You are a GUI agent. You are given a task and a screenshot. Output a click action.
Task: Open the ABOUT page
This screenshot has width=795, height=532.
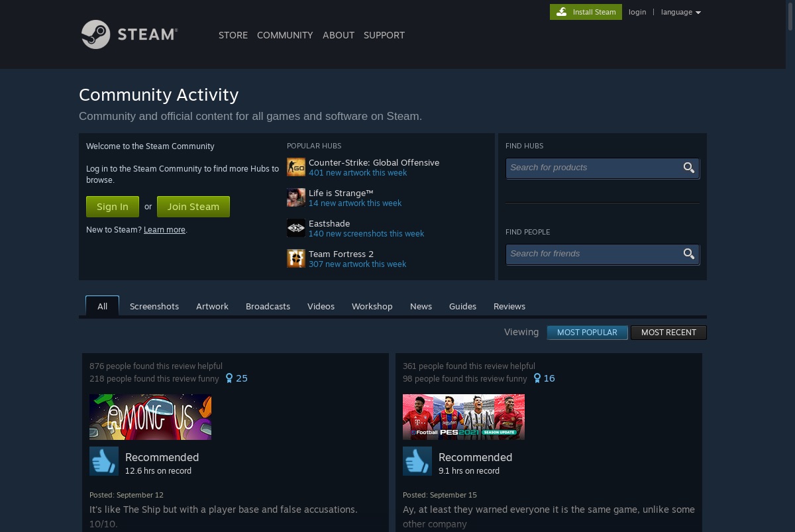tap(339, 35)
